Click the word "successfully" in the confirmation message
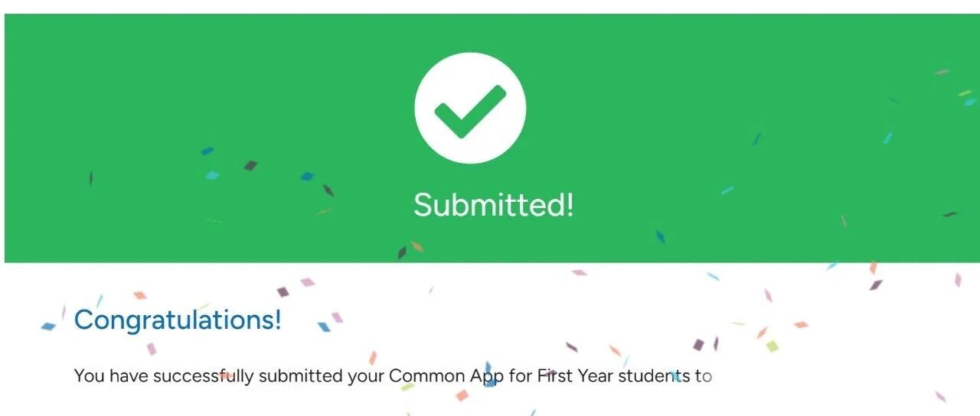The height and width of the screenshot is (416, 980). click(x=203, y=376)
